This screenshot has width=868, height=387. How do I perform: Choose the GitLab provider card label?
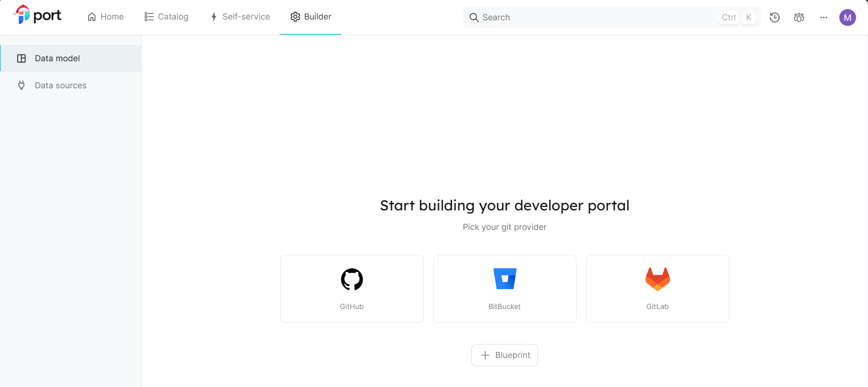click(x=657, y=307)
